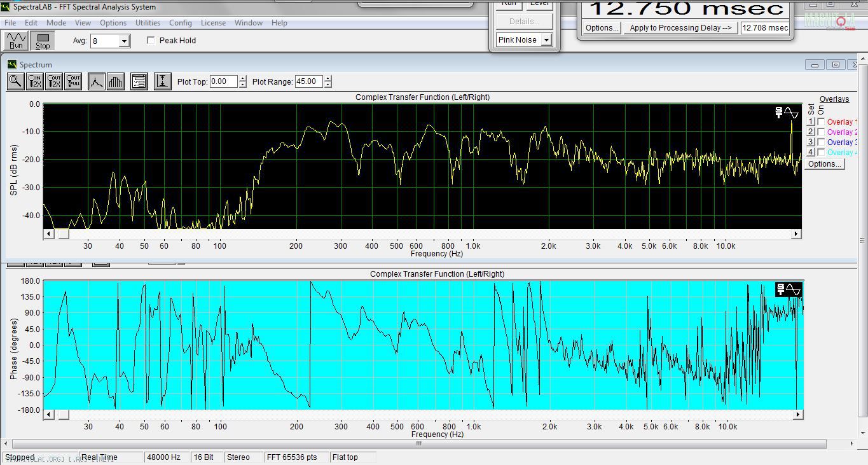This screenshot has width=868, height=465.
Task: Click the Run button with waveform icon
Action: tap(17, 41)
